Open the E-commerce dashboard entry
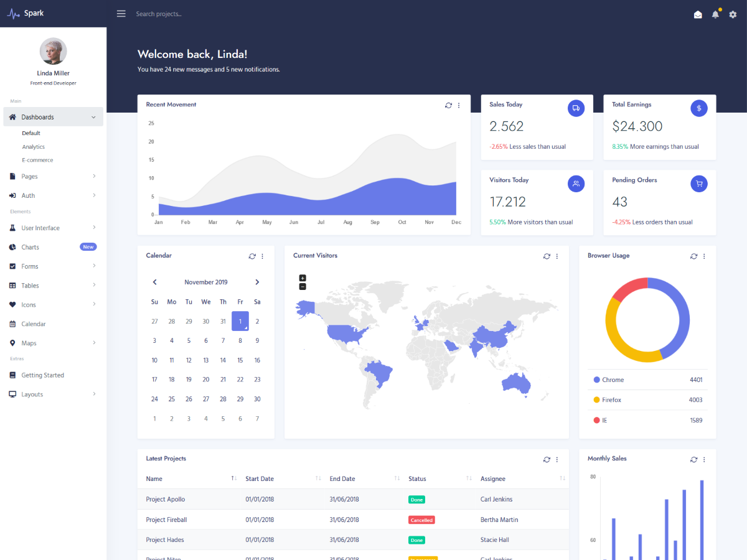747x560 pixels. click(39, 160)
